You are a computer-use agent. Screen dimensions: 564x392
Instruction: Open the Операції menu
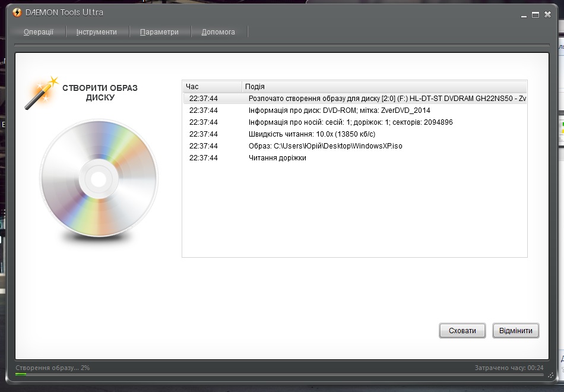(x=39, y=32)
